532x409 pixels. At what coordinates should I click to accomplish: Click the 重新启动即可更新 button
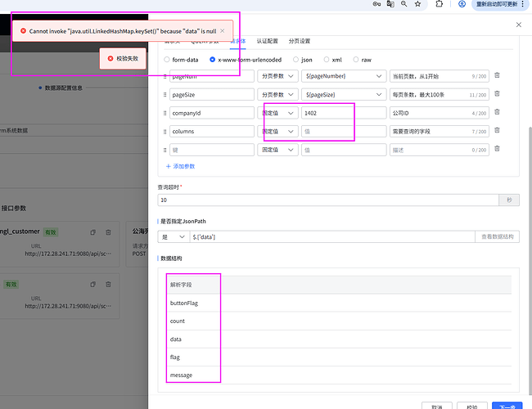tap(500, 4)
